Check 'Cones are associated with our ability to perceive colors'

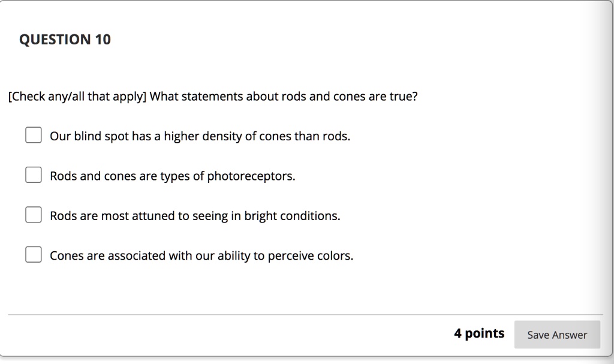pos(33,254)
